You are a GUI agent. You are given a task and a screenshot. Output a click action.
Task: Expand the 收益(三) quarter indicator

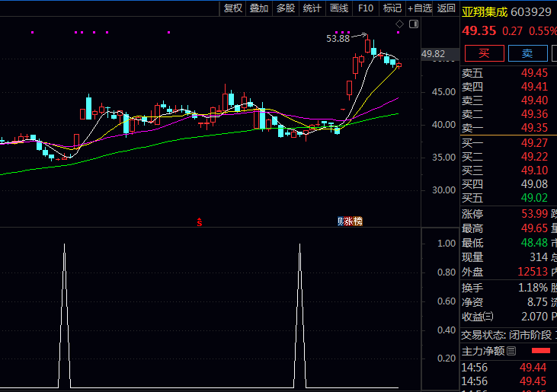pyautogui.click(x=488, y=317)
